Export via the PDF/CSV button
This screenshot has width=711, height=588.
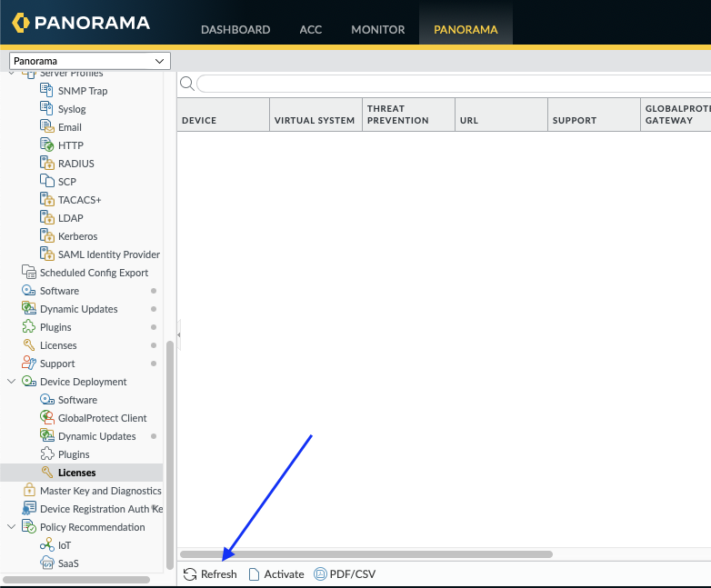pyautogui.click(x=345, y=574)
